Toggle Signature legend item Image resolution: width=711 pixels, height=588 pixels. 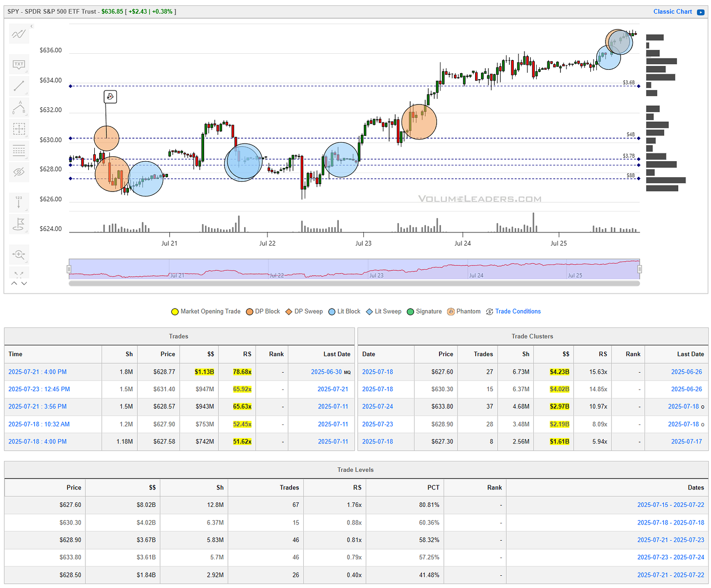point(424,312)
